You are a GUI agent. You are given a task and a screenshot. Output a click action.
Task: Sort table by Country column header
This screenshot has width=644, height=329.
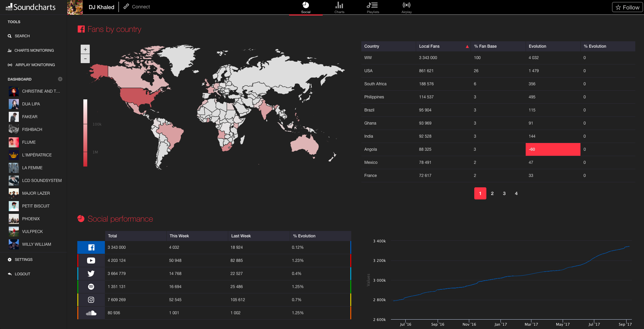pos(372,46)
